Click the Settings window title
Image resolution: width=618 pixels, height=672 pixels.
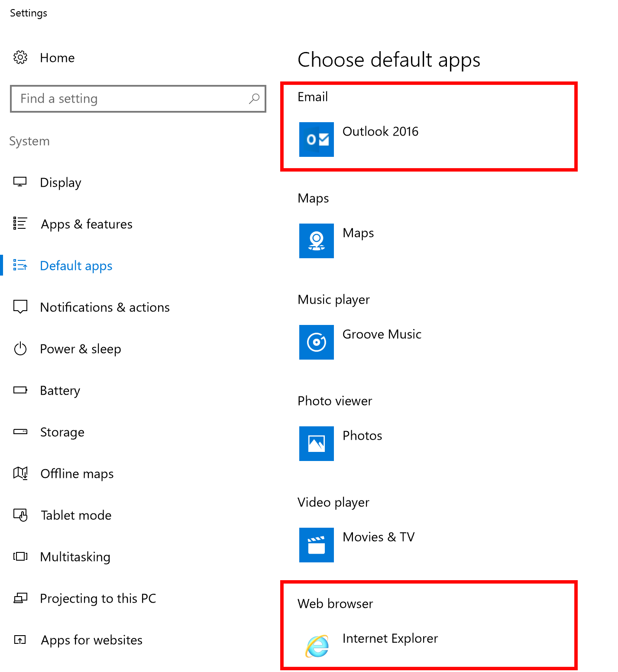point(29,13)
